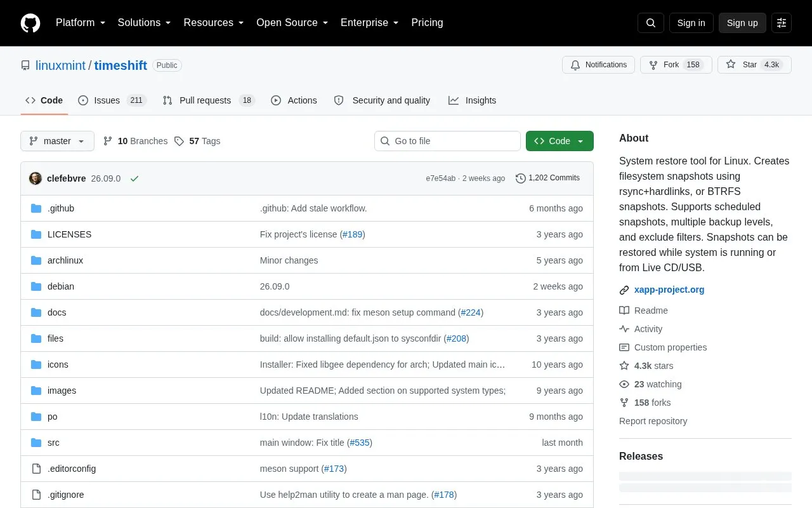The height and width of the screenshot is (508, 812).
Task: Open the 57 Tags link
Action: click(x=197, y=141)
